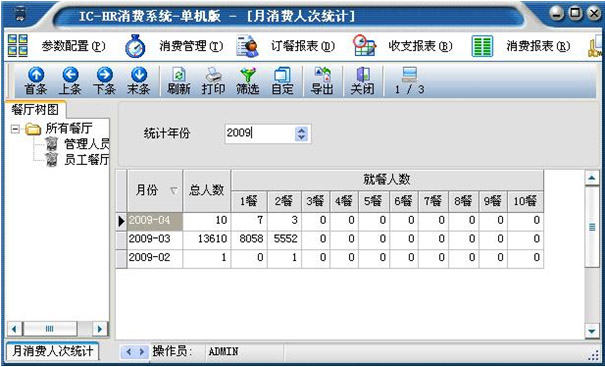Adjust year with the spinner arrows
This screenshot has height=367, width=605.
(x=302, y=134)
